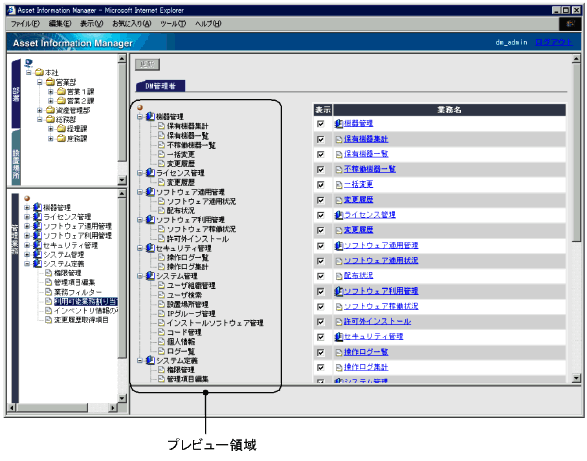Screen dimensions: 587x461
Task: Uncheck the 表示 checkbox for ライセンス管理
Action: click(x=320, y=215)
